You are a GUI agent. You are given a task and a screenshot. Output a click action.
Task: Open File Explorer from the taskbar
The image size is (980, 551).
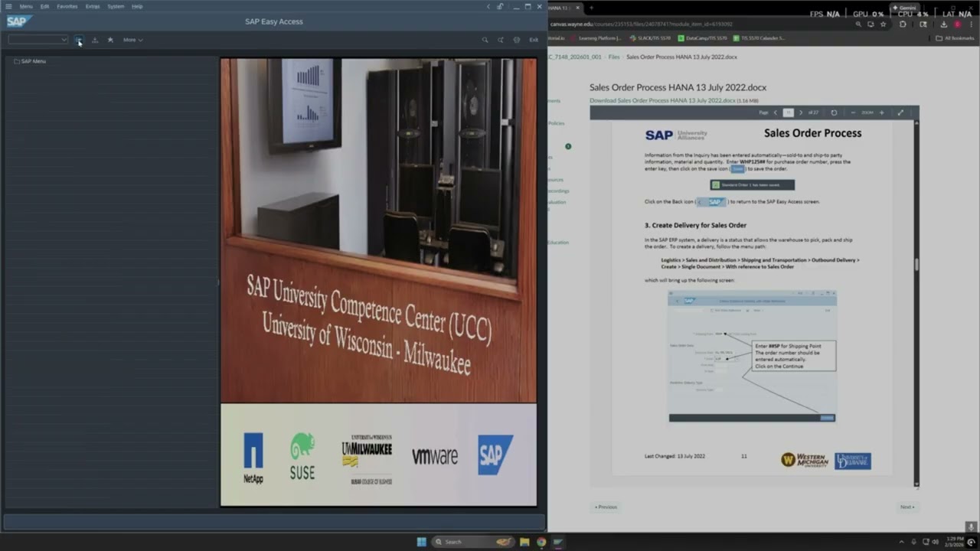pyautogui.click(x=524, y=542)
